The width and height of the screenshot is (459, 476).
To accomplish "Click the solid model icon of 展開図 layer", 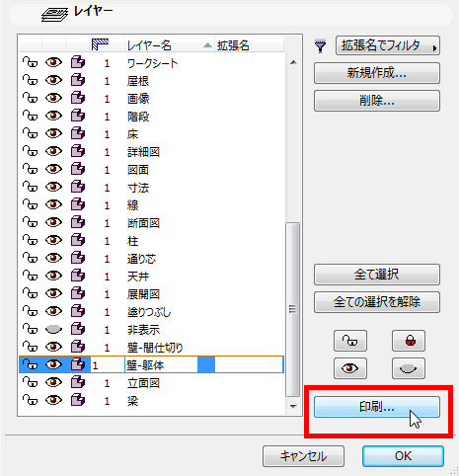I will point(78,293).
